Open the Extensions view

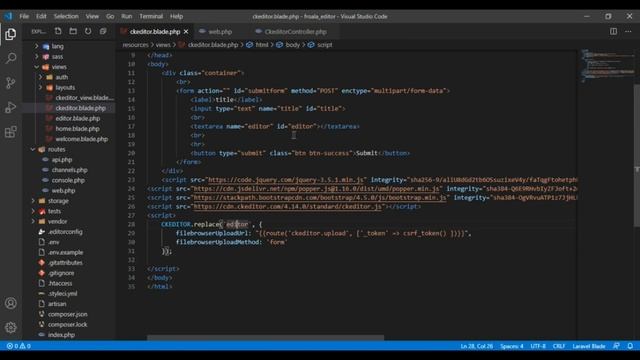[11, 132]
